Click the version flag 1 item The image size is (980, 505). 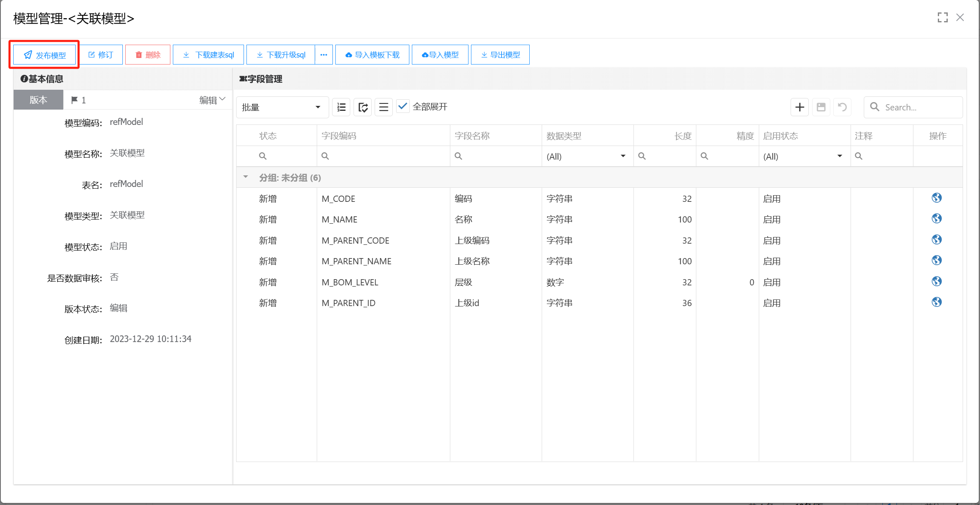(x=79, y=100)
